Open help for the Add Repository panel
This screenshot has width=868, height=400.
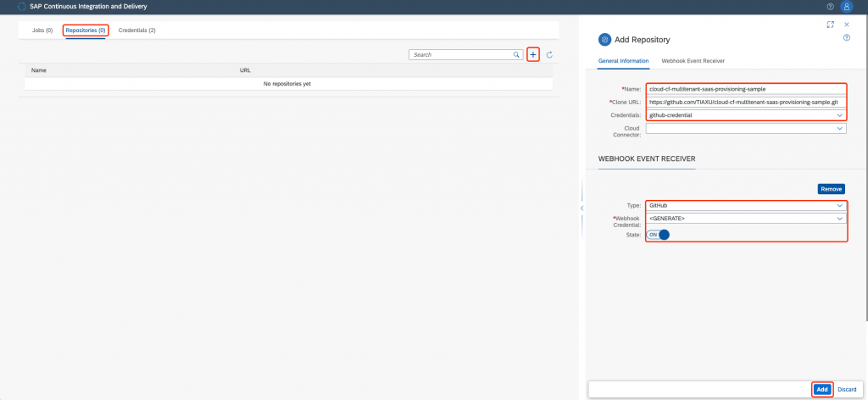[847, 37]
